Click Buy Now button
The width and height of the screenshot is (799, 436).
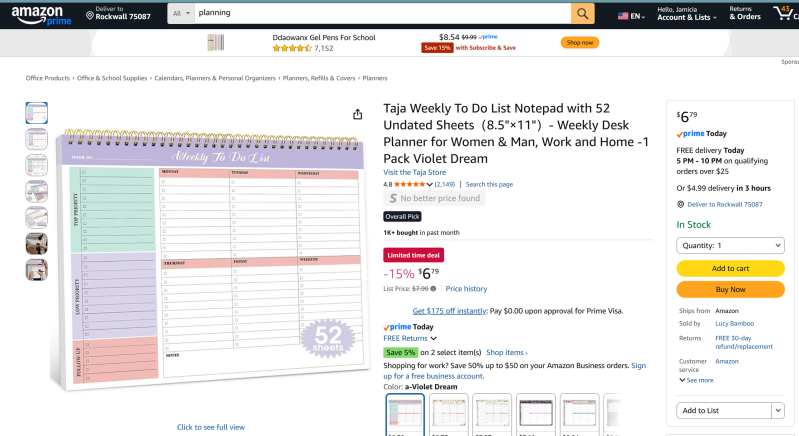point(730,289)
